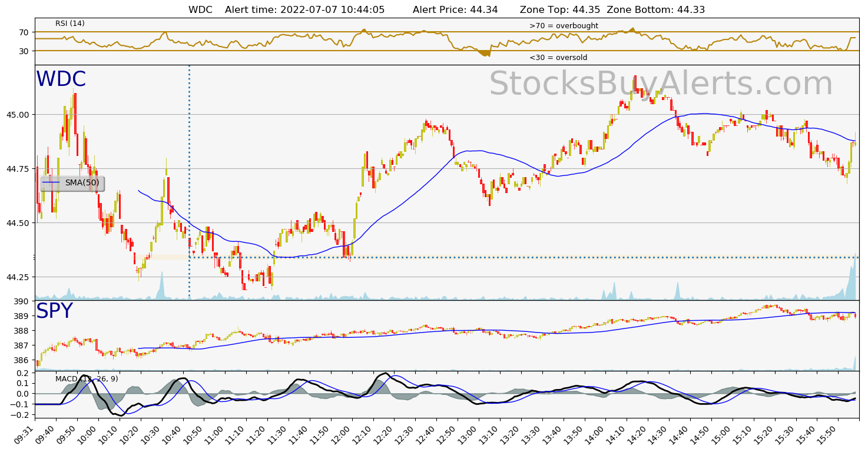Click the WDC ticker label on chart
Image resolution: width=868 pixels, height=452 pixels.
point(61,79)
